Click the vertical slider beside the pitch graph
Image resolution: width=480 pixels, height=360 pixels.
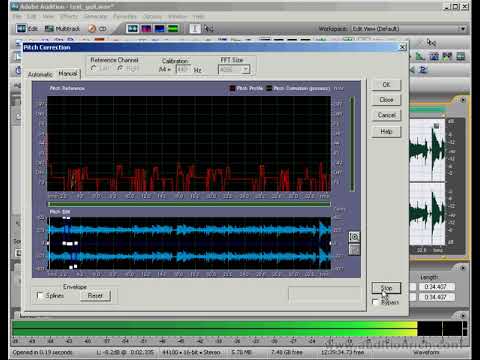click(x=352, y=144)
